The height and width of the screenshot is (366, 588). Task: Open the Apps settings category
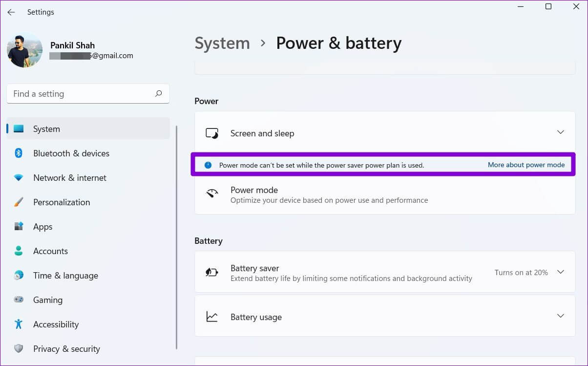[42, 227]
